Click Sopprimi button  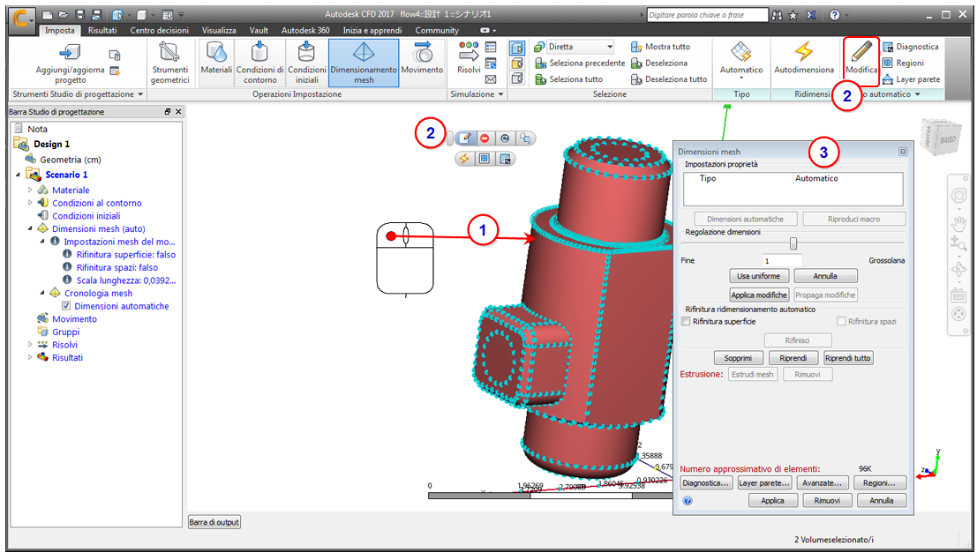tap(738, 358)
